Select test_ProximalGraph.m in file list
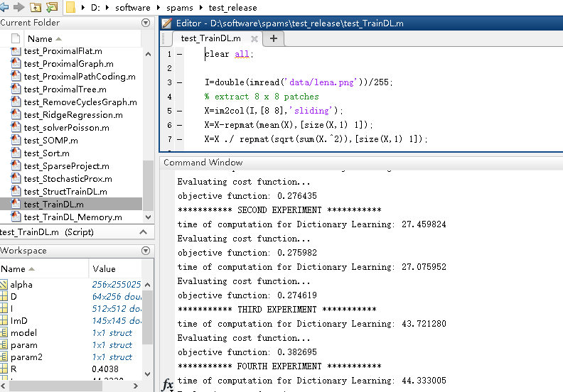 click(x=68, y=64)
